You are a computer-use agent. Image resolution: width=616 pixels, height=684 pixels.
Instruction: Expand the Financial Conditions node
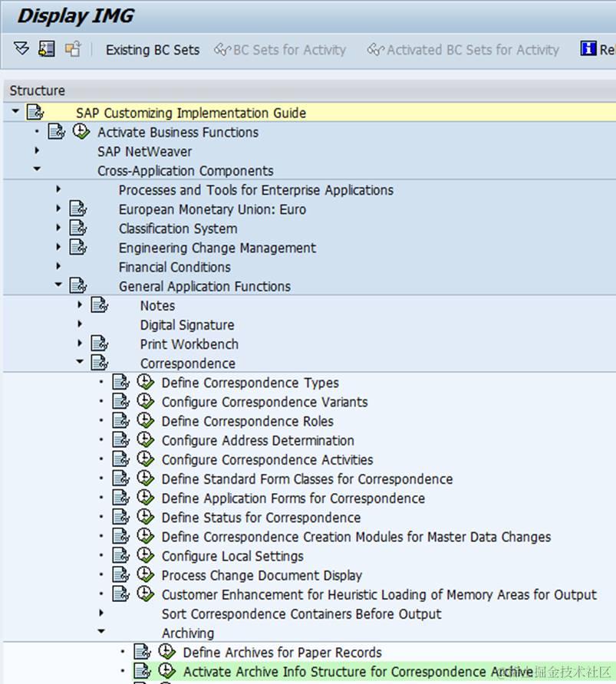[58, 265]
